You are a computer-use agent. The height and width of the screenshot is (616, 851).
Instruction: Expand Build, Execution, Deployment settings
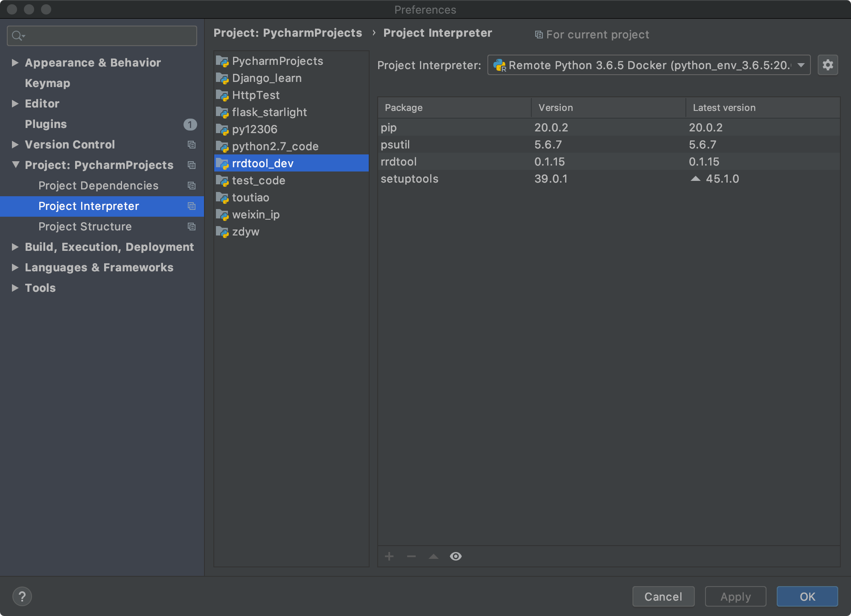[15, 247]
